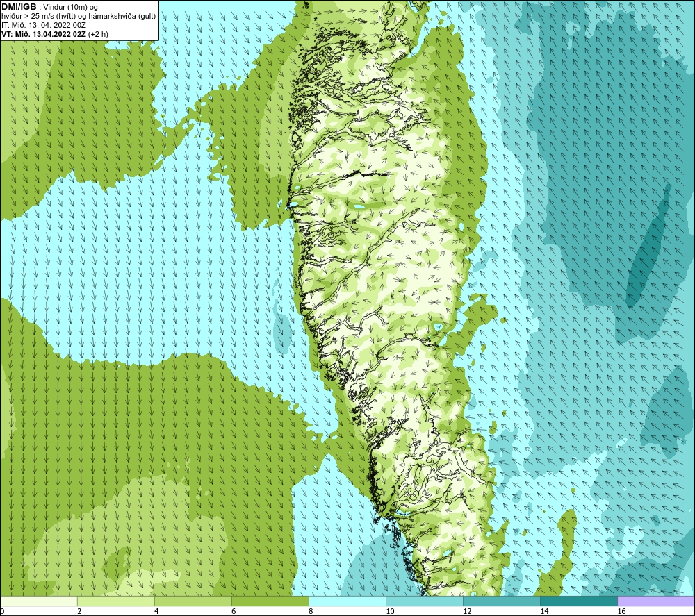Click the light green 2–4 m/s legend swatch
The image size is (695, 616).
116,601
